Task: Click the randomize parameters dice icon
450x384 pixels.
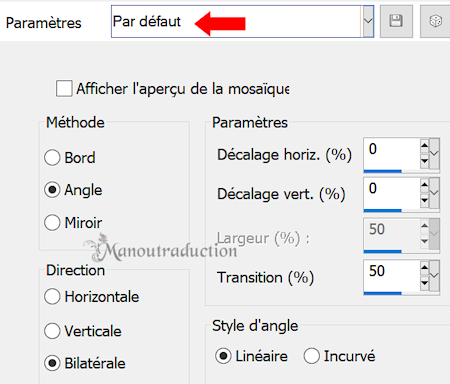Action: (435, 21)
